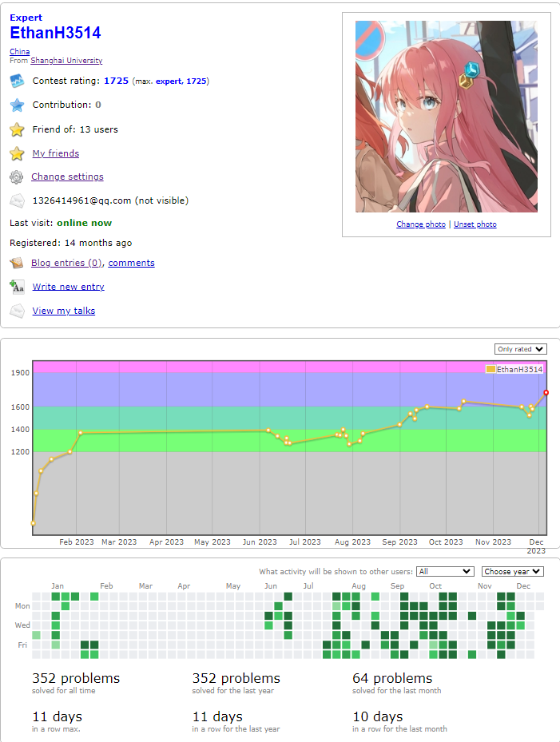Click the contest rating chart icon
560x742 pixels.
coord(17,81)
